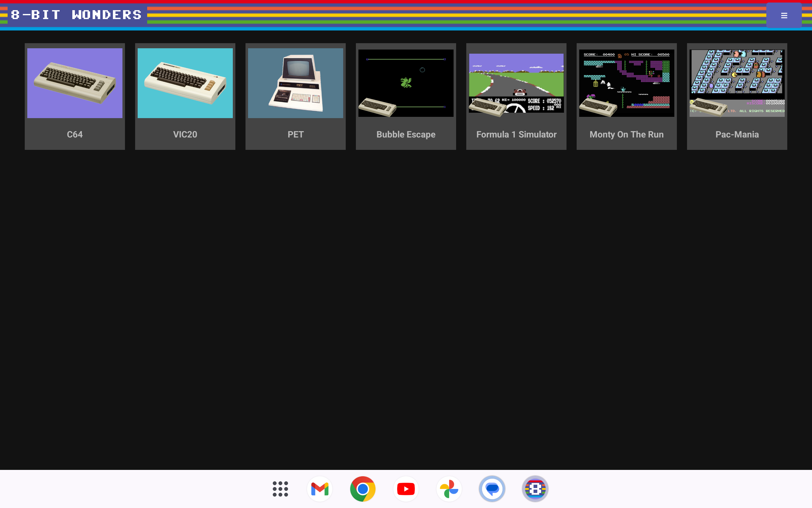
Task: Launch the Formula 1 Simulator screenshot
Action: tap(516, 83)
